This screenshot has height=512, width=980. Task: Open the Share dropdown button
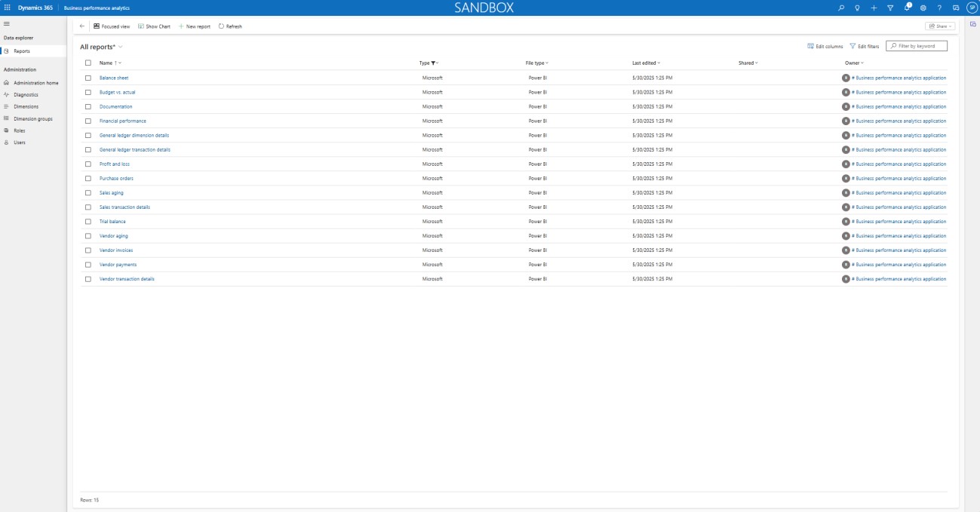pyautogui.click(x=940, y=26)
